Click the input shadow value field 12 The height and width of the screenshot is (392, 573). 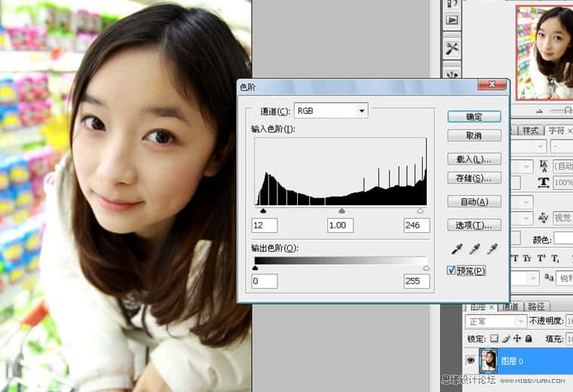pyautogui.click(x=265, y=225)
